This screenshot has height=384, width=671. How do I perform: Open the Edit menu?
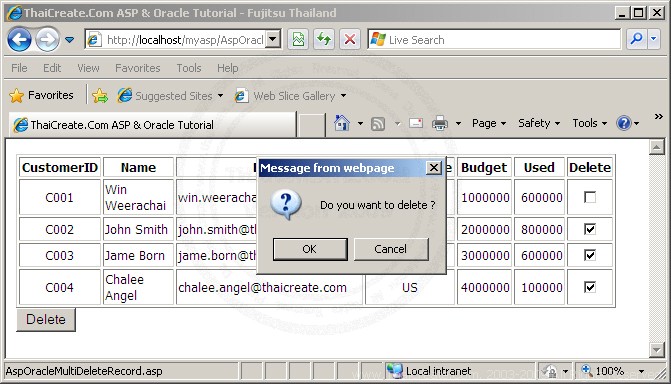point(52,68)
